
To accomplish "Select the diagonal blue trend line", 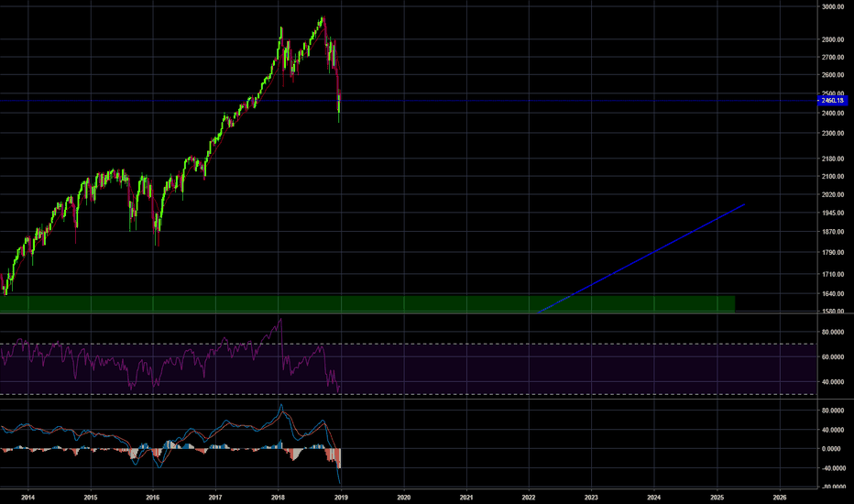I will pos(641,258).
